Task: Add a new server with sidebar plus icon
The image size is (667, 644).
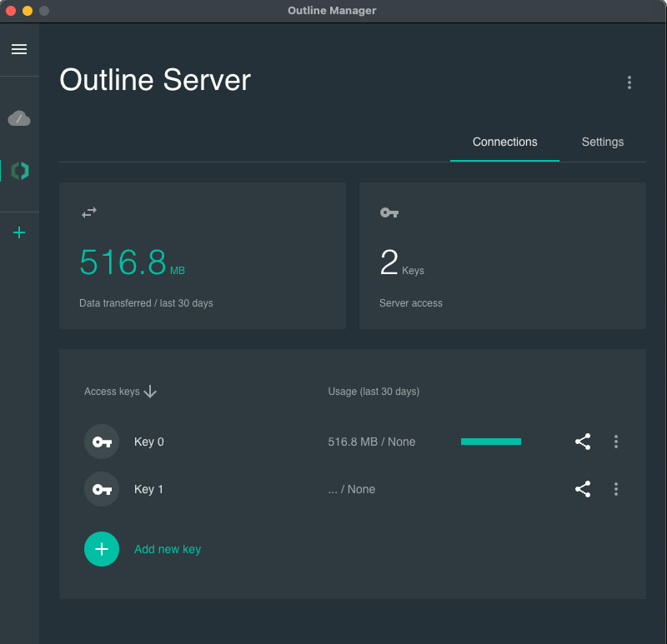Action: click(19, 232)
